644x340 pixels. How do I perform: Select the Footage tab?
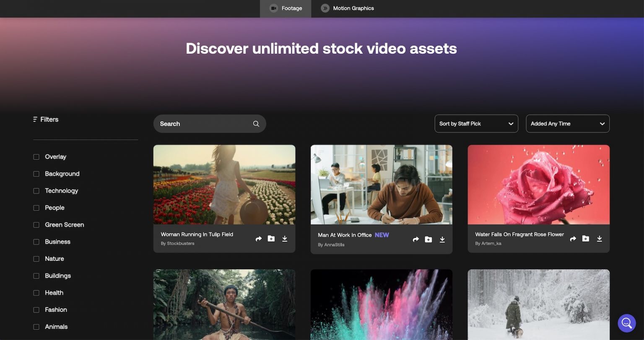286,8
